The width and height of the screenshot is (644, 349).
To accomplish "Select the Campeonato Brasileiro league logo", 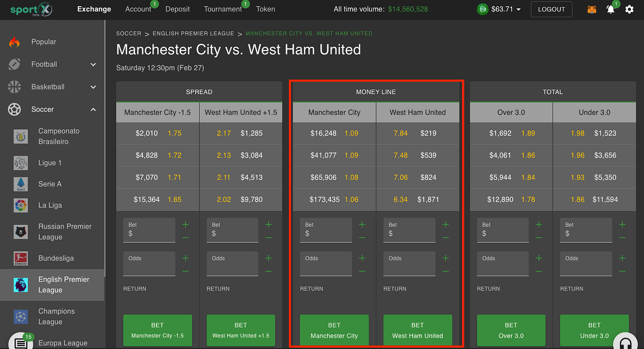I will pos(21,137).
